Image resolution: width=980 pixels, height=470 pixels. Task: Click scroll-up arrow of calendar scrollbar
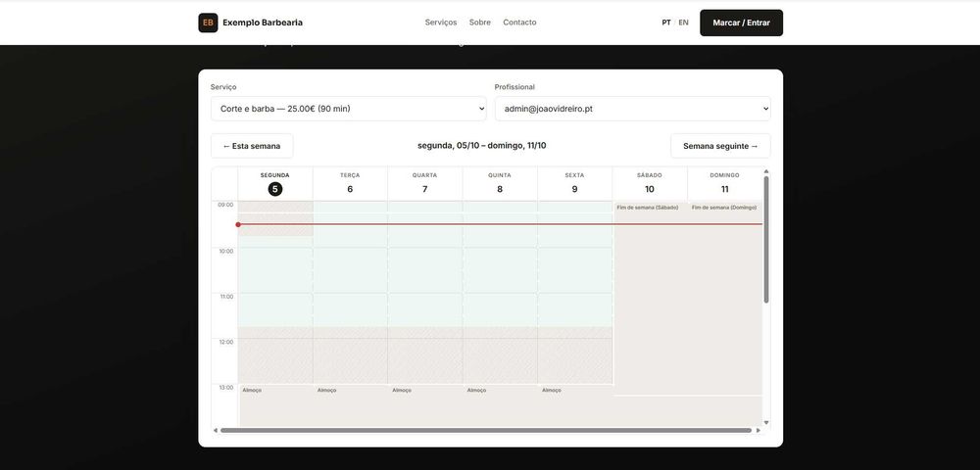pyautogui.click(x=766, y=171)
